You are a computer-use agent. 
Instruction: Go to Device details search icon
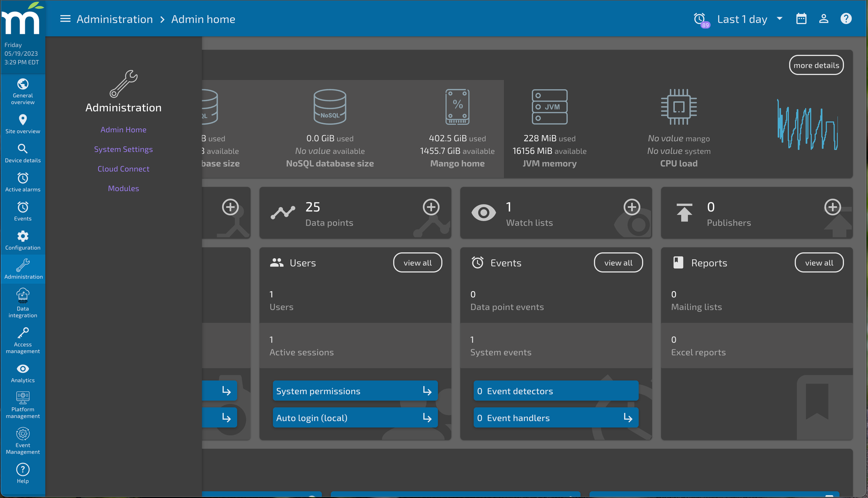coord(23,153)
